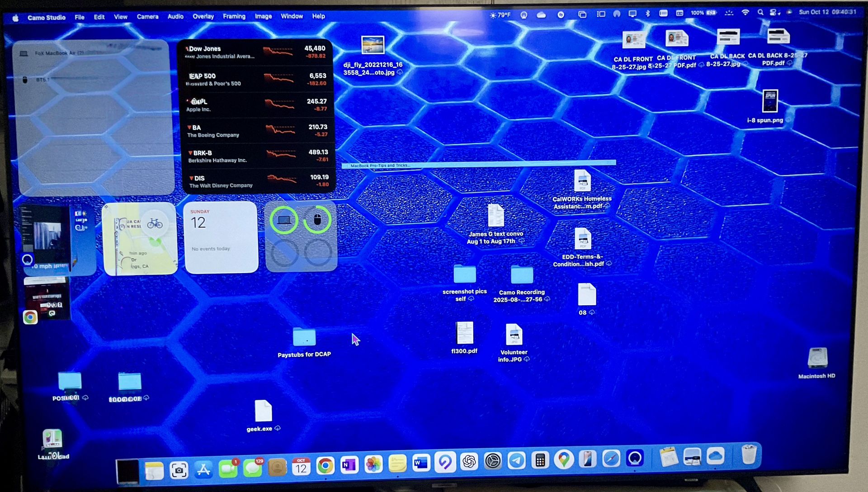Select the dji_fly photo thumbnail file

click(373, 45)
